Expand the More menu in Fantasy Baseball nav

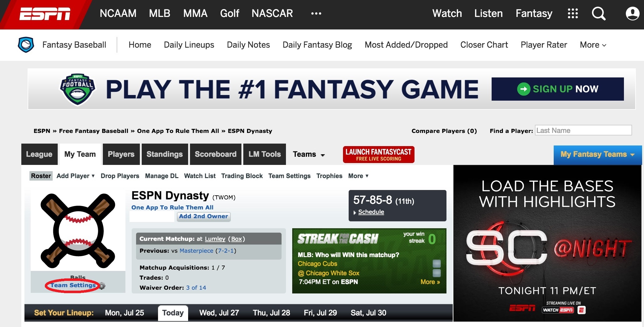[x=593, y=45]
